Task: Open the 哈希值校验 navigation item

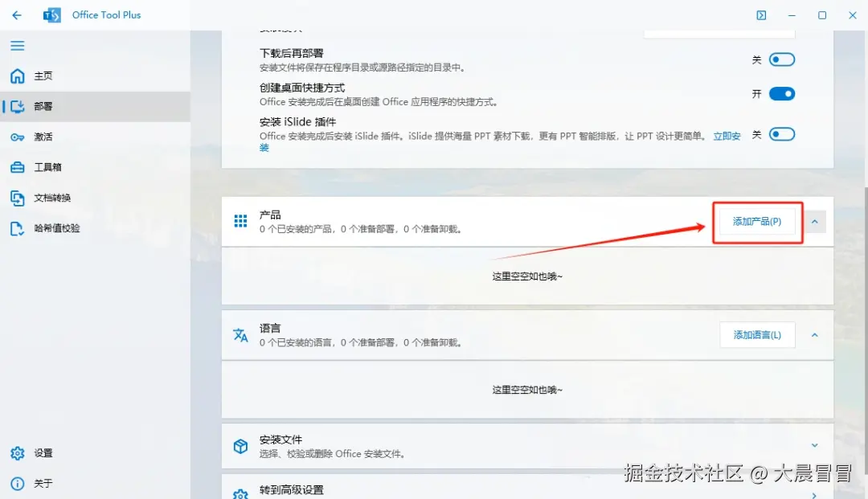Action: click(x=95, y=228)
